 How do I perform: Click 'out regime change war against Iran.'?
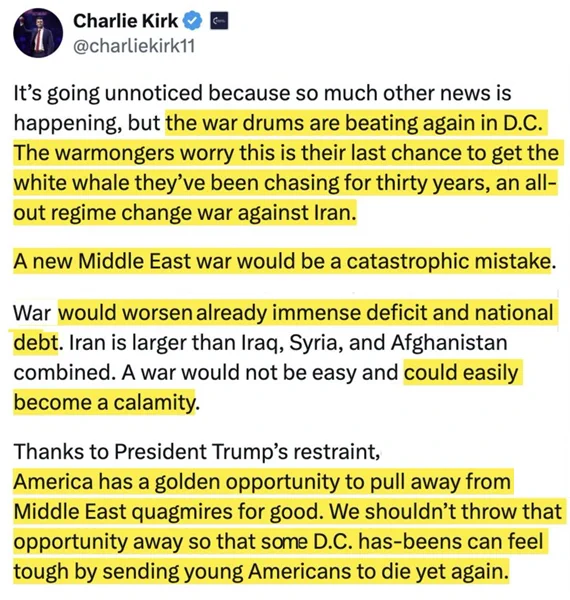[185, 212]
